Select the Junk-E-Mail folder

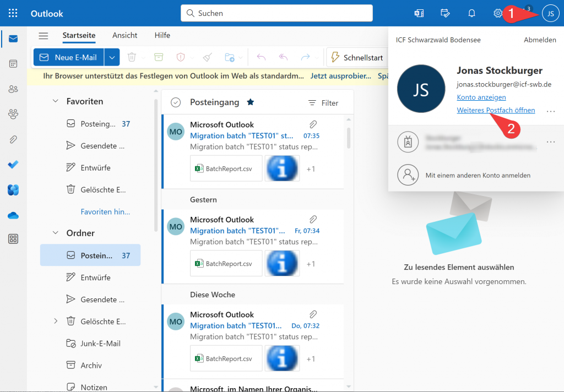100,344
